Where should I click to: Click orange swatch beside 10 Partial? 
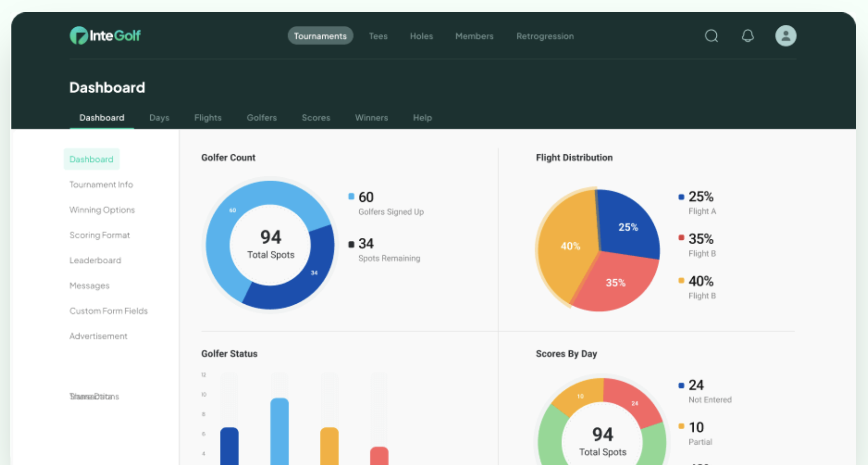click(681, 426)
